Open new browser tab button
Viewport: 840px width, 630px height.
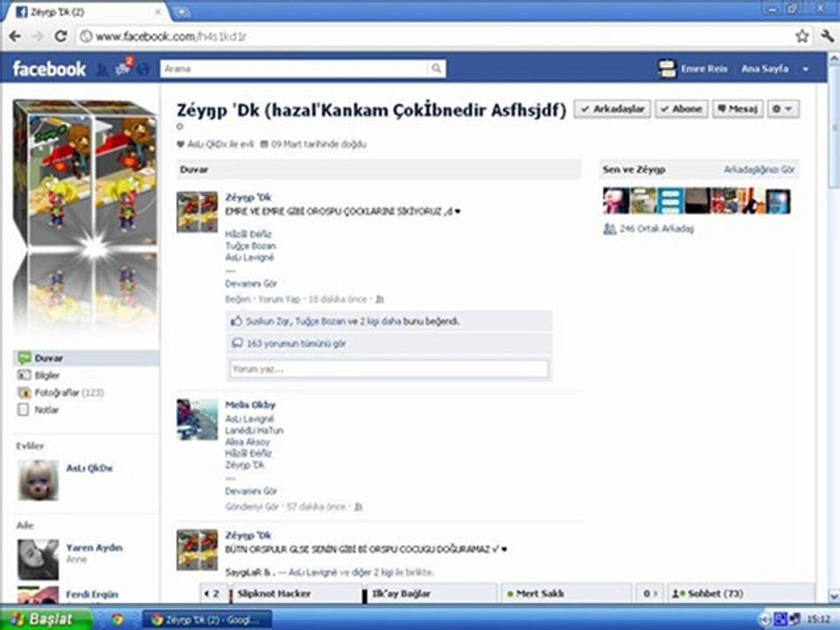[x=181, y=11]
